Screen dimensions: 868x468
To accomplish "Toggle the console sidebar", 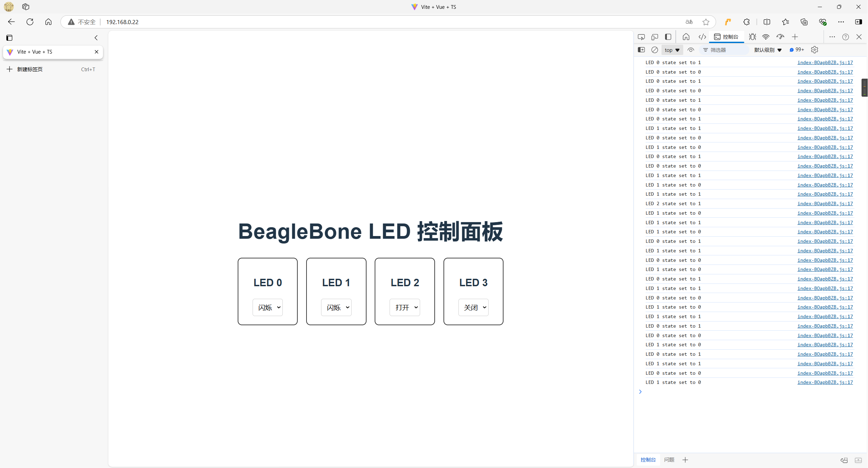I will pos(641,50).
